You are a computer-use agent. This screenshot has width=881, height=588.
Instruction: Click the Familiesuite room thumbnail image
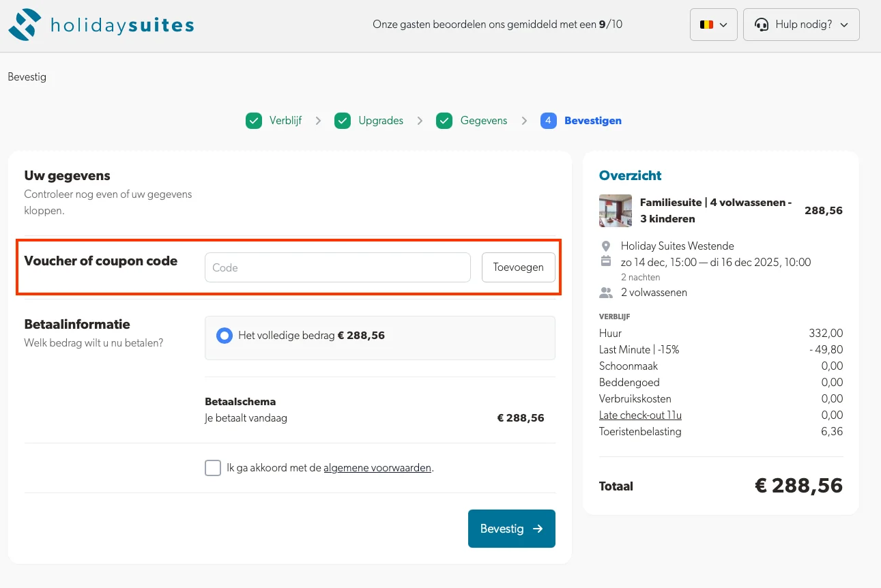click(x=615, y=211)
